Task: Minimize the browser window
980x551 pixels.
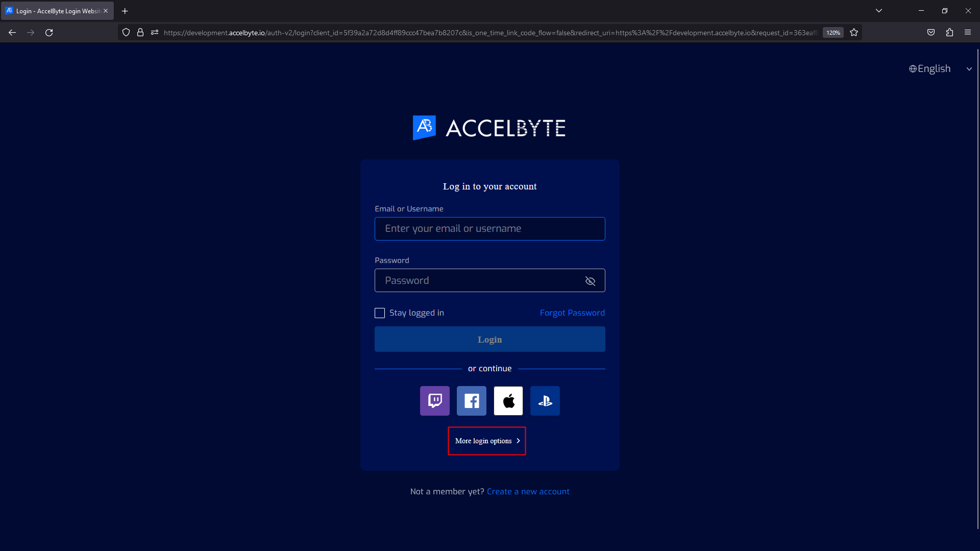Action: [921, 11]
